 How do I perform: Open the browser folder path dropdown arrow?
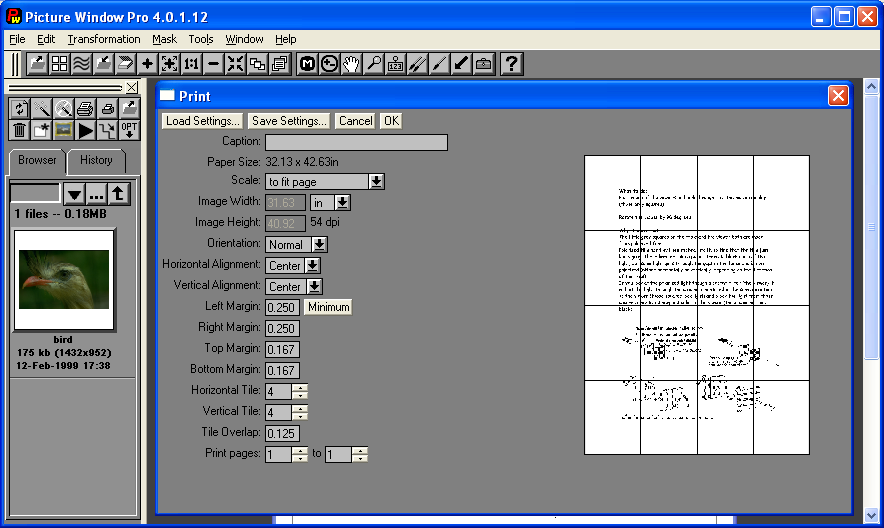74,194
